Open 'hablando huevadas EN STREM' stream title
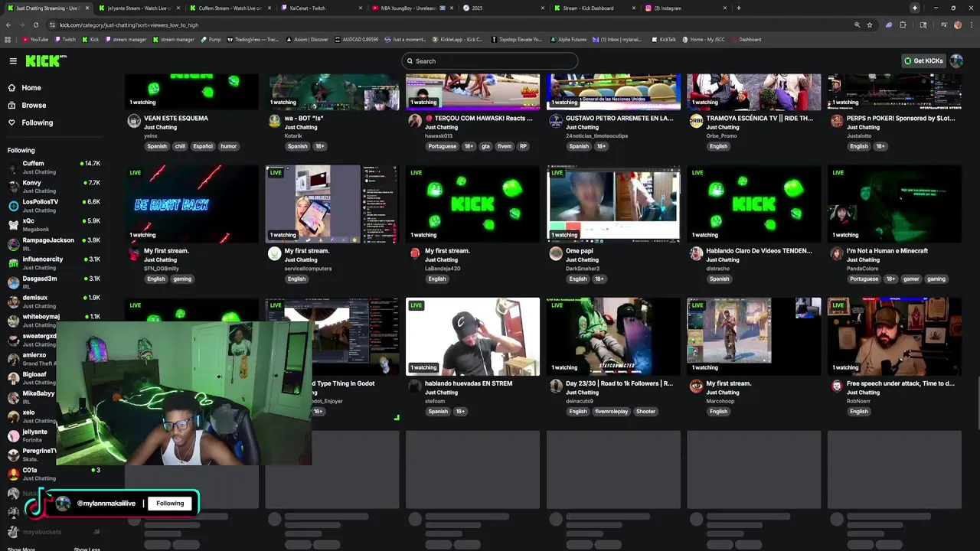 (x=468, y=383)
